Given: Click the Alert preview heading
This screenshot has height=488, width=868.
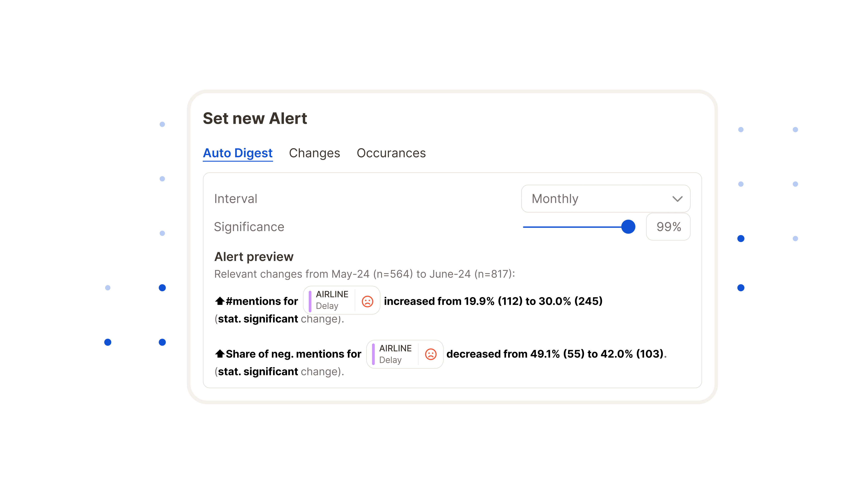Looking at the screenshot, I should [254, 257].
